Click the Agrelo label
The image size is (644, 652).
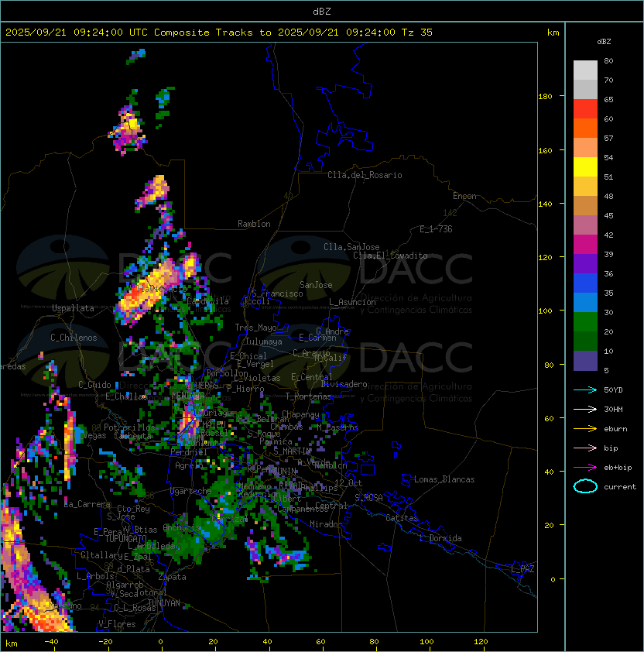189,465
